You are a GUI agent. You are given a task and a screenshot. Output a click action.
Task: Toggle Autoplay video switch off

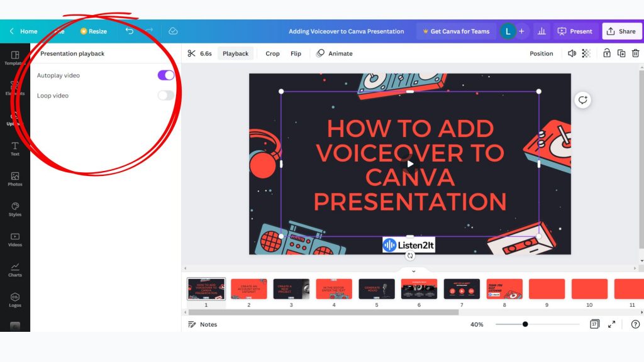[x=166, y=75]
